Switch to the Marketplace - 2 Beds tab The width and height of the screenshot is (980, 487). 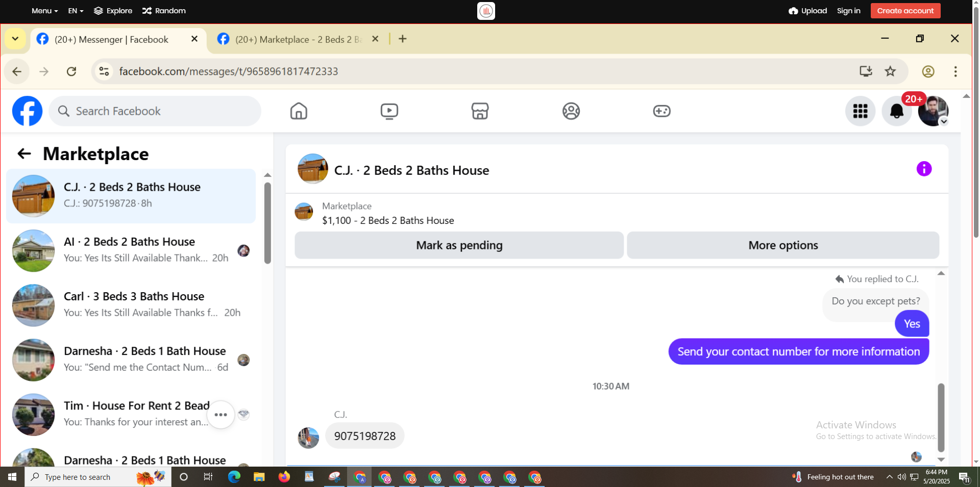(298, 39)
